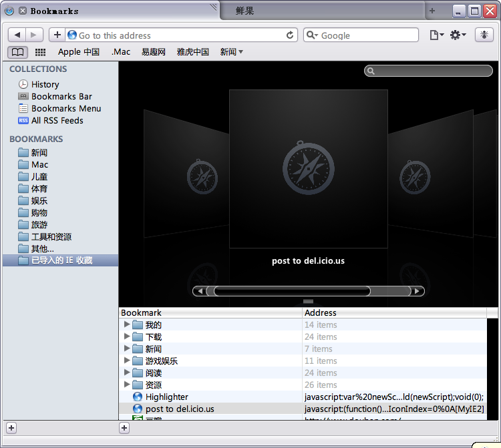Sort by the Address column header
The width and height of the screenshot is (501, 448).
[395, 312]
